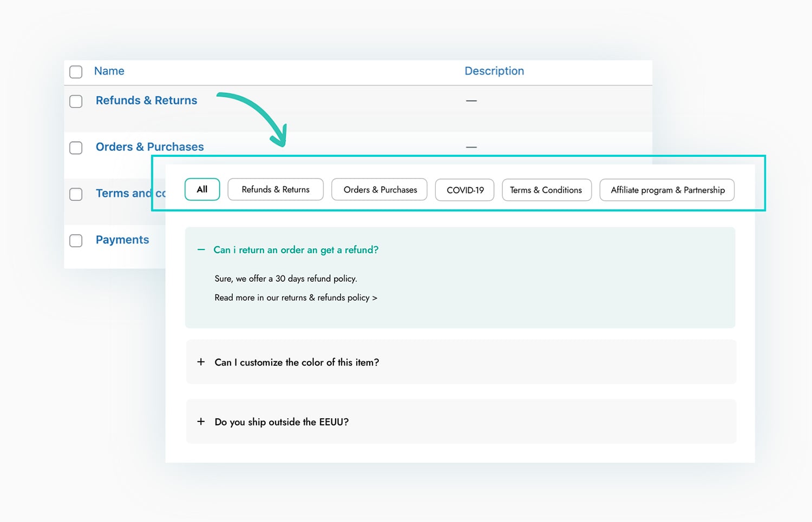This screenshot has height=522, width=812.
Task: Tick the Terms and conditions row checkbox
Action: [76, 195]
